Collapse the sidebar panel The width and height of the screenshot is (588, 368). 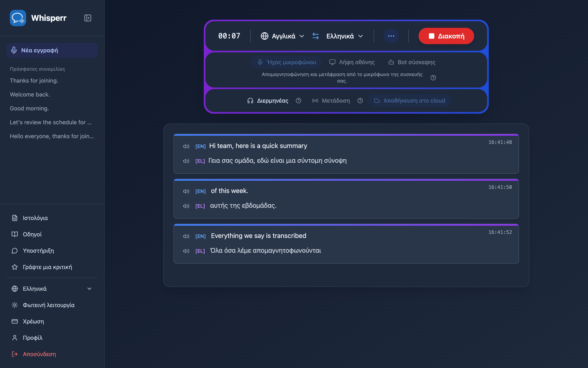[x=87, y=18]
